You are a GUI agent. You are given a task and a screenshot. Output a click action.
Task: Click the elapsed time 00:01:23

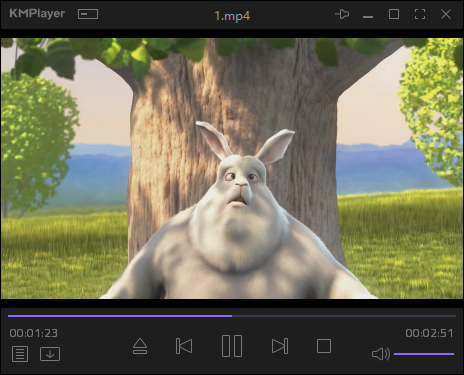[34, 333]
